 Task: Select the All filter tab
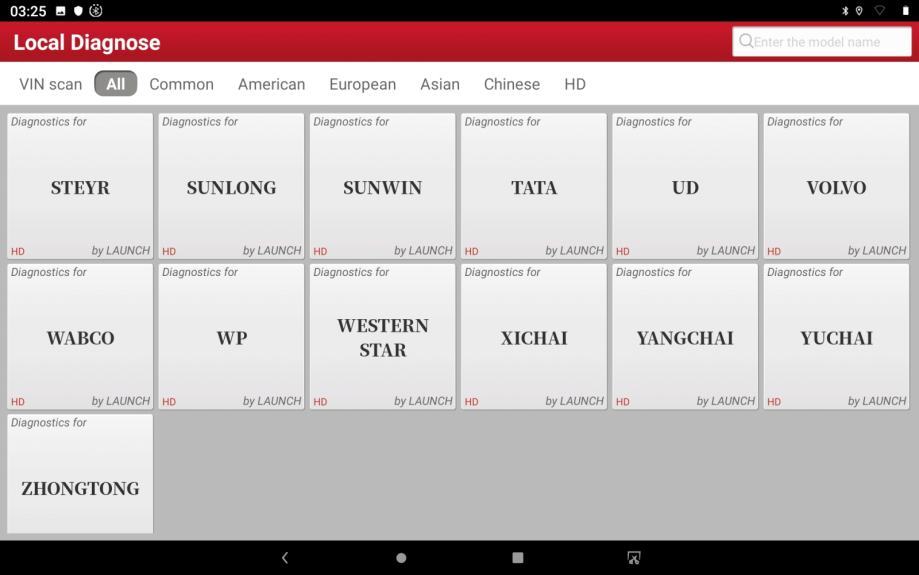click(x=115, y=84)
